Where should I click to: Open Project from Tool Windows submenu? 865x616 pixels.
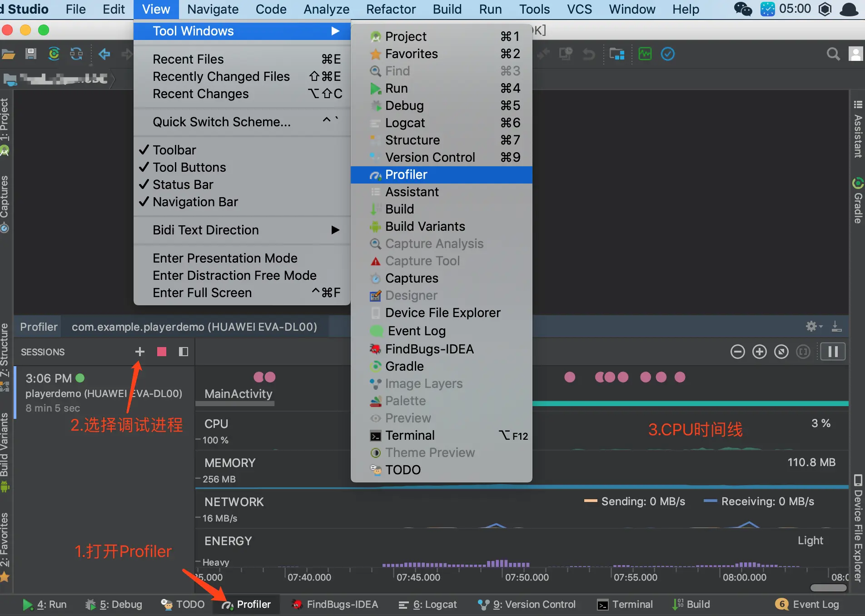(x=442, y=36)
